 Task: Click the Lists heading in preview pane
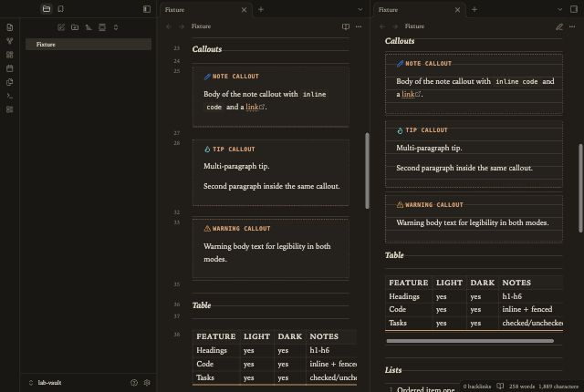coord(393,370)
